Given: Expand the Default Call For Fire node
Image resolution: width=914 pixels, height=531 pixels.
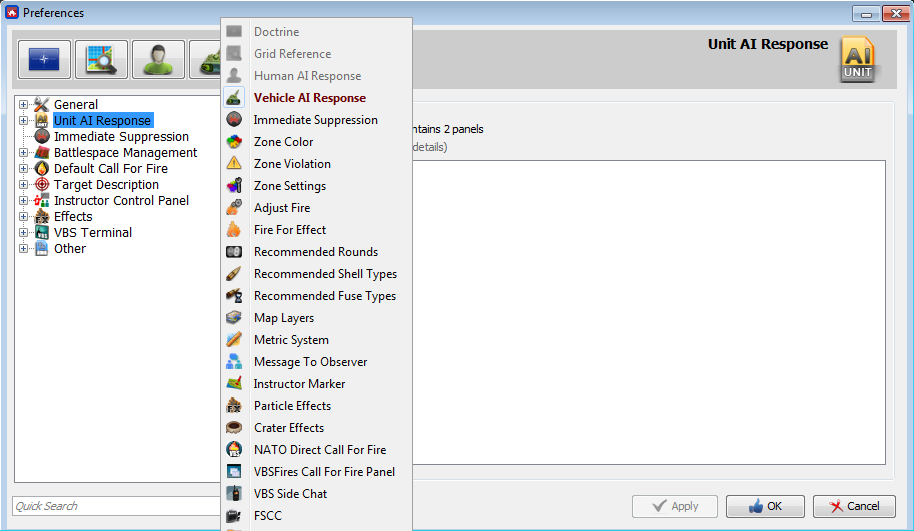Looking at the screenshot, I should pos(23,168).
